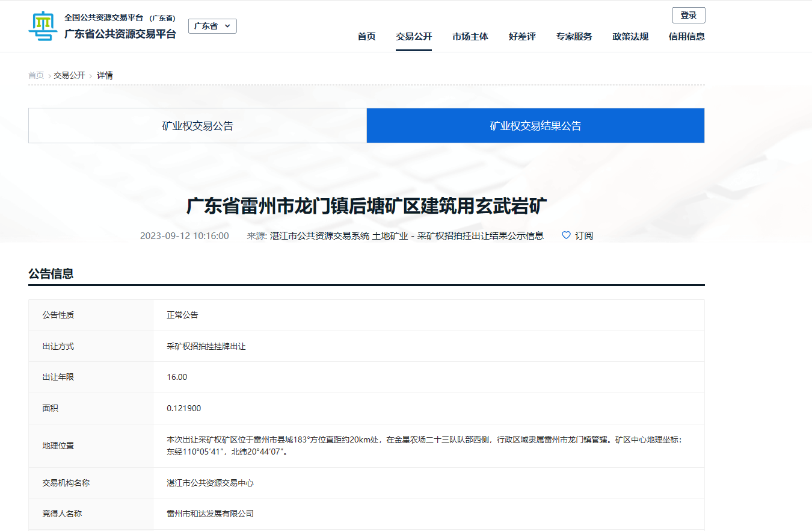Open 专家服务 navigation item
This screenshot has height=531, width=812.
pos(574,37)
